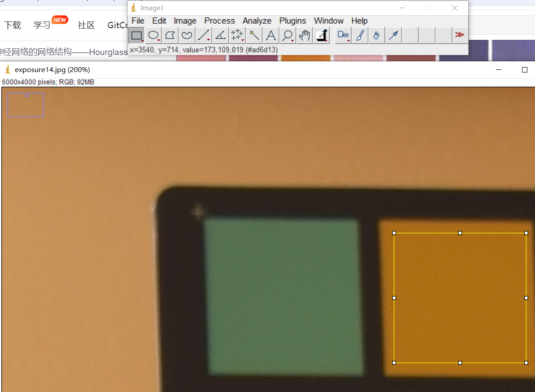Screen dimensions: 535x392
Task: Click the 社区 link in browser
Action: pos(86,25)
